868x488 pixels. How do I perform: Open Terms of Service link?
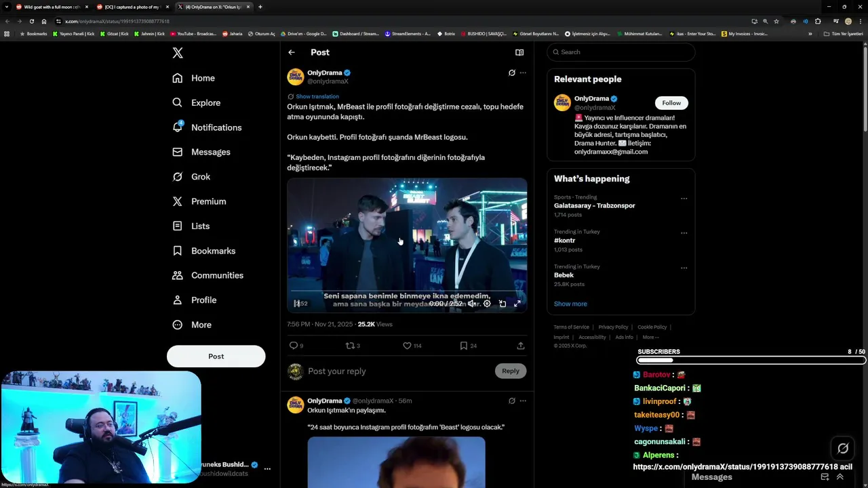[x=571, y=327]
